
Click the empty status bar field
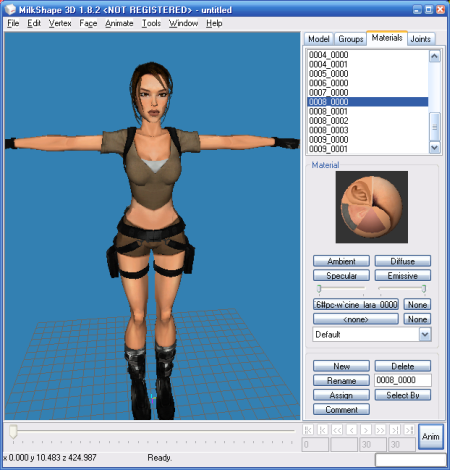[x=411, y=460]
